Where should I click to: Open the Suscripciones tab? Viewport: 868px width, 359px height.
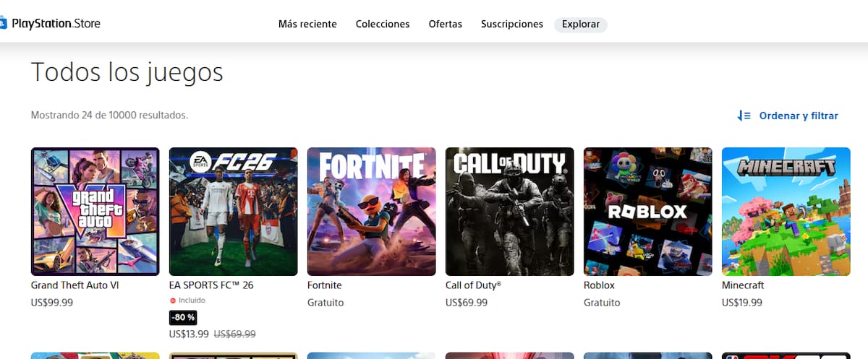coord(512,24)
